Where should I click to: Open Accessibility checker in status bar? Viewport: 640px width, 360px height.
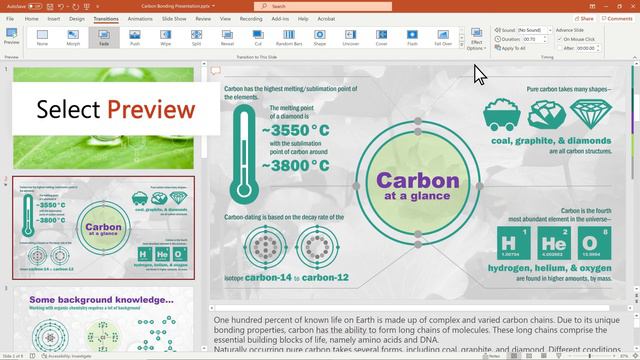tap(67, 356)
